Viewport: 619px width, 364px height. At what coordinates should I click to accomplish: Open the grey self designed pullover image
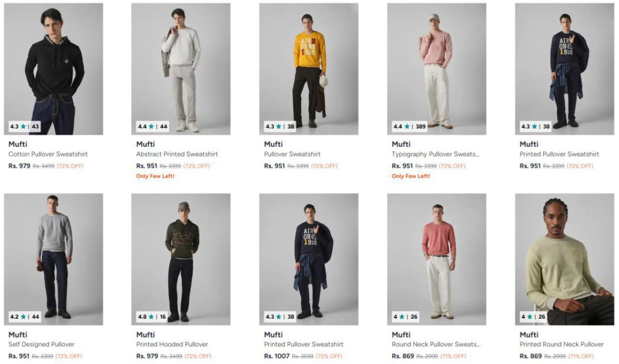[54, 259]
